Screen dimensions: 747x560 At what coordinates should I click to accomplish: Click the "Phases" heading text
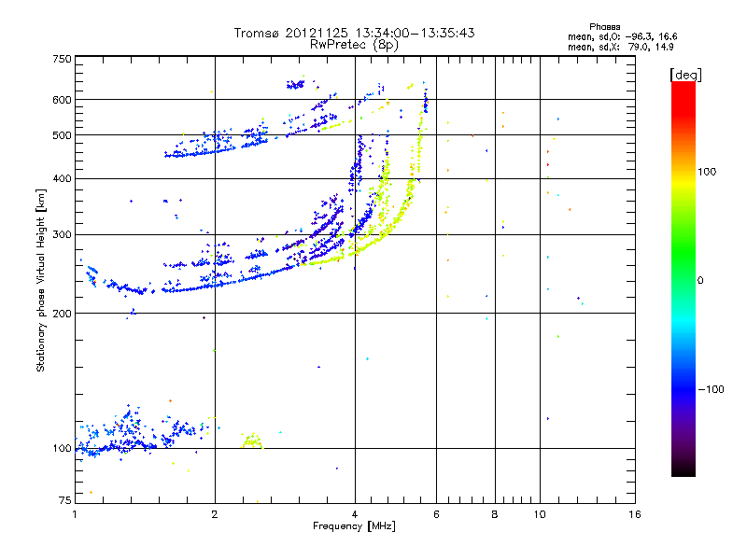(x=604, y=27)
